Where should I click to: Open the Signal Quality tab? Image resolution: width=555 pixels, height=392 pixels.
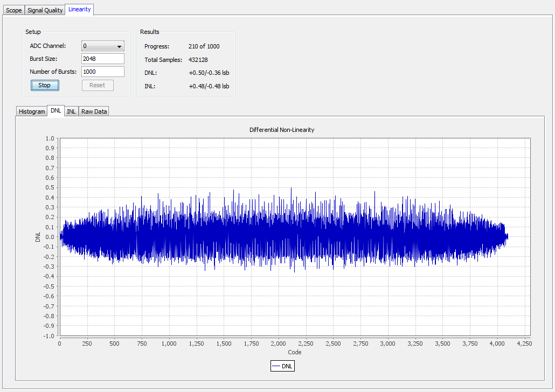pyautogui.click(x=45, y=10)
